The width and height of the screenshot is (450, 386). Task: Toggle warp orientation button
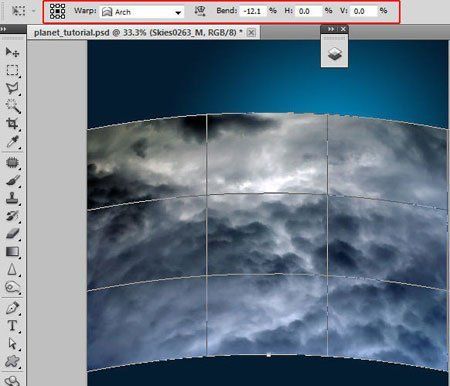(x=200, y=11)
